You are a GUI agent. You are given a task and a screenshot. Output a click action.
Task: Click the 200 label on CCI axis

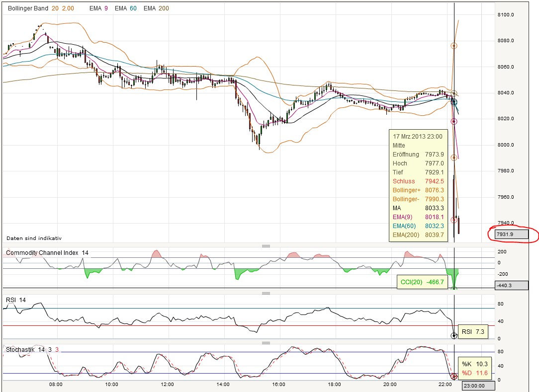(x=502, y=251)
